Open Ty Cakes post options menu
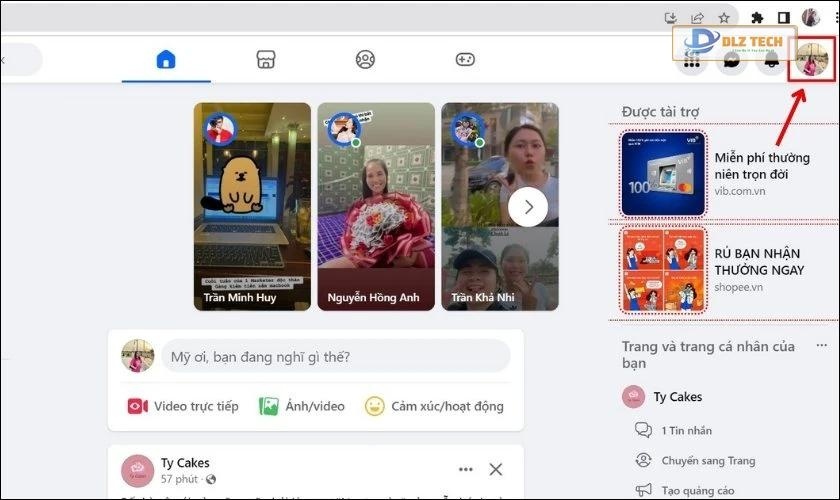 click(466, 469)
